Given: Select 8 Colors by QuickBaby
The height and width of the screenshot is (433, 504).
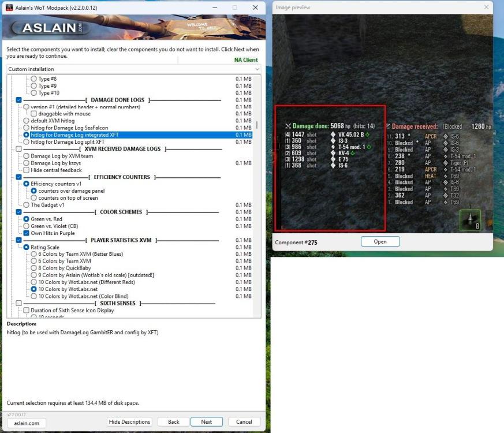Looking at the screenshot, I should pyautogui.click(x=33, y=268).
